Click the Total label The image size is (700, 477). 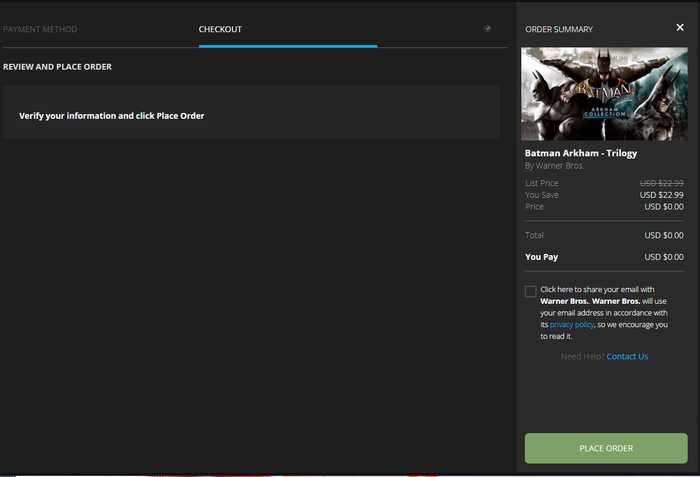coord(534,235)
